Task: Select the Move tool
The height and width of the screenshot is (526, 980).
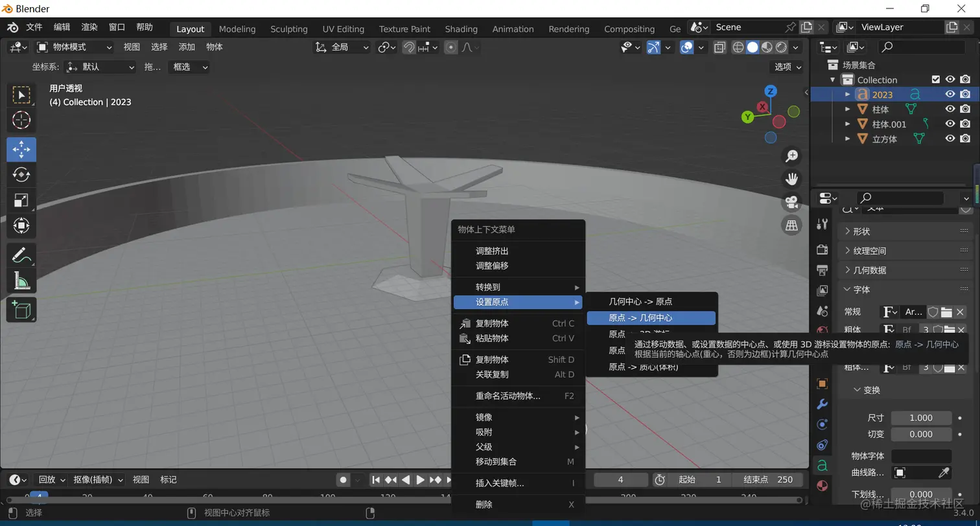Action: 21,149
